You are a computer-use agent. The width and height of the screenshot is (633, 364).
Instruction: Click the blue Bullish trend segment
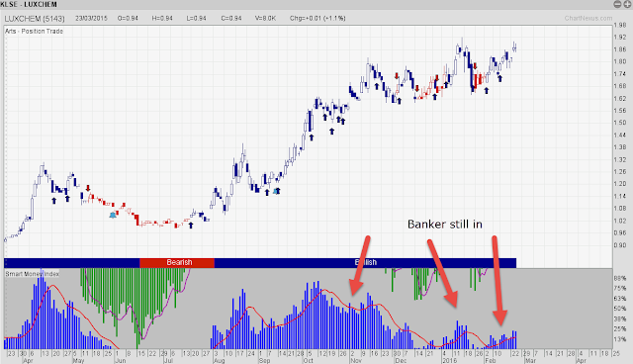(365, 262)
